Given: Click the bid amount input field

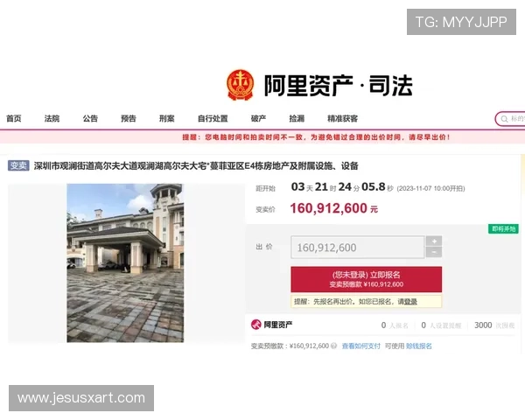Looking at the screenshot, I should (358, 247).
